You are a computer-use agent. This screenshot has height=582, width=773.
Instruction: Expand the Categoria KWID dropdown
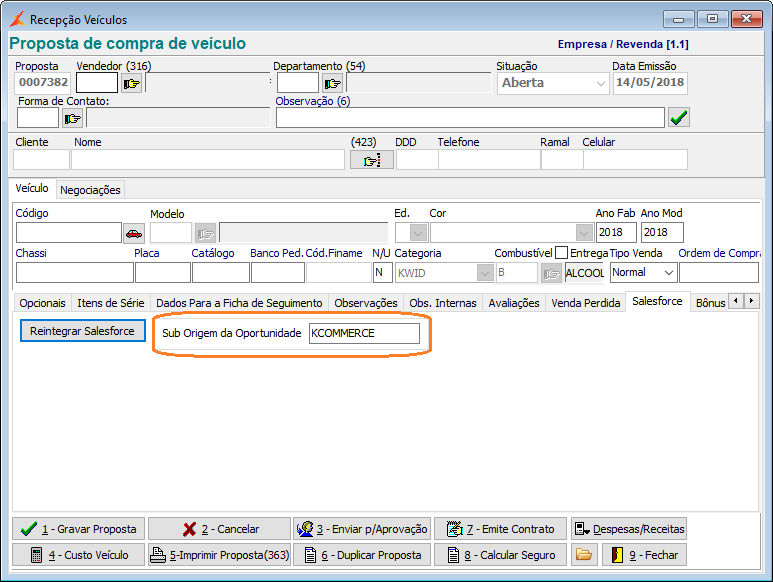[485, 273]
